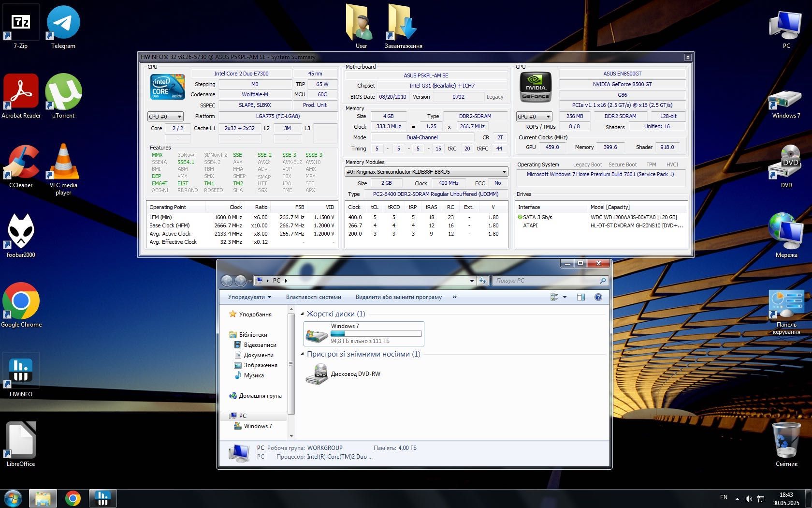Open File Explorer from the taskbar
This screenshot has height=508, width=812.
point(43,498)
